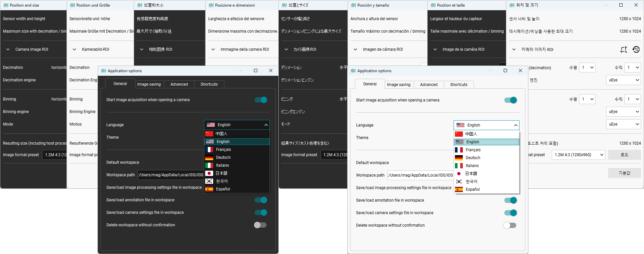Collapse the Language dropdown in dark dialog
The image size is (644, 254).
pyautogui.click(x=237, y=125)
